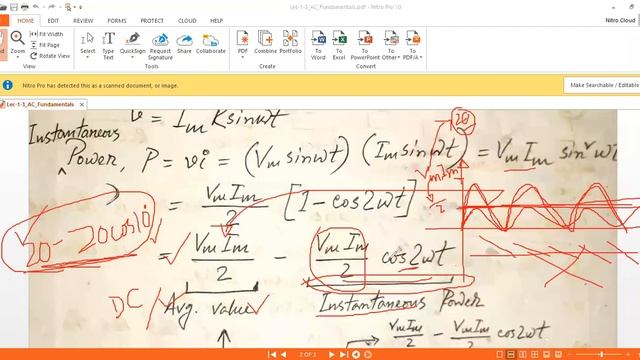Click the Redo arrow in quick access toolbar

coord(52,7)
